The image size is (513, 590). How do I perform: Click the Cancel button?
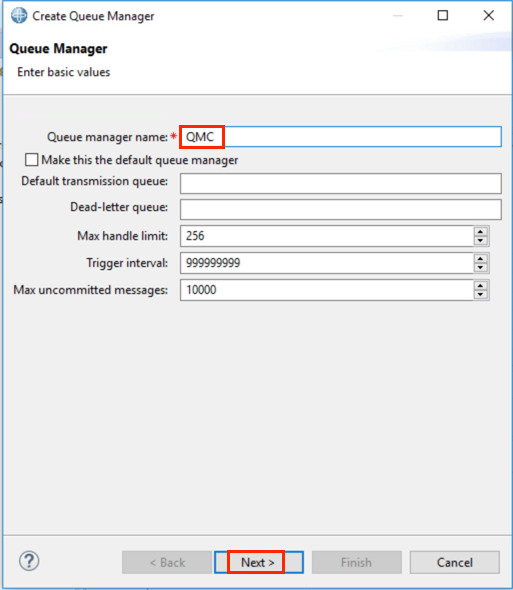455,563
